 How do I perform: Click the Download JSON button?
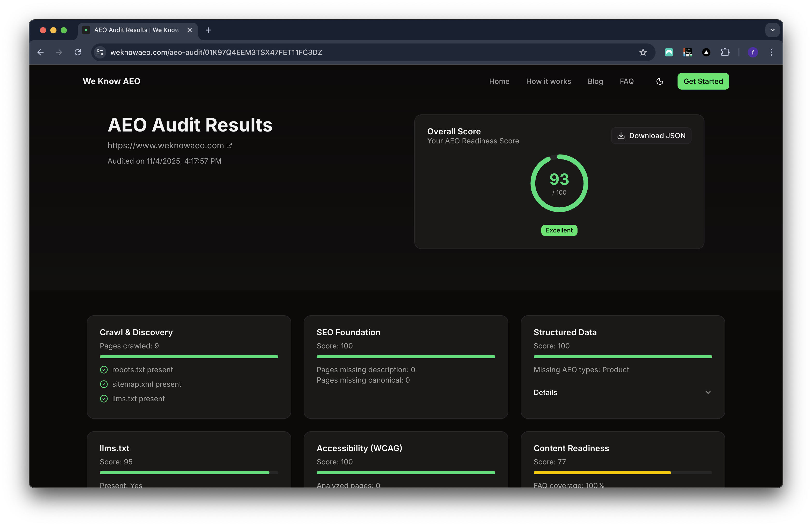tap(651, 136)
